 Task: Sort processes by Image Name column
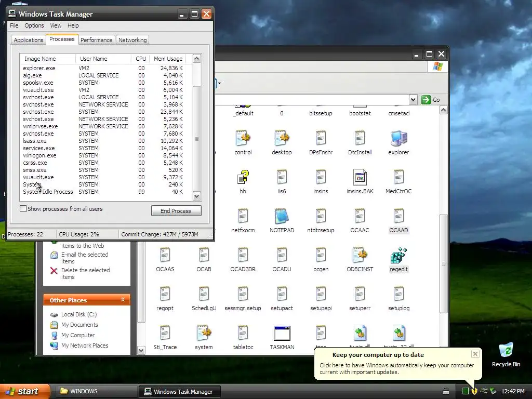47,59
